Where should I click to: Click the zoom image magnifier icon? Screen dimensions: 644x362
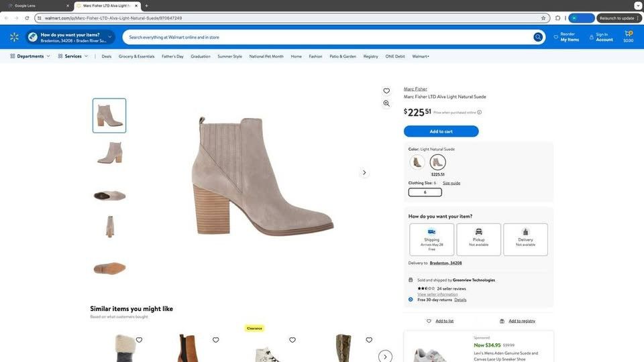click(386, 103)
